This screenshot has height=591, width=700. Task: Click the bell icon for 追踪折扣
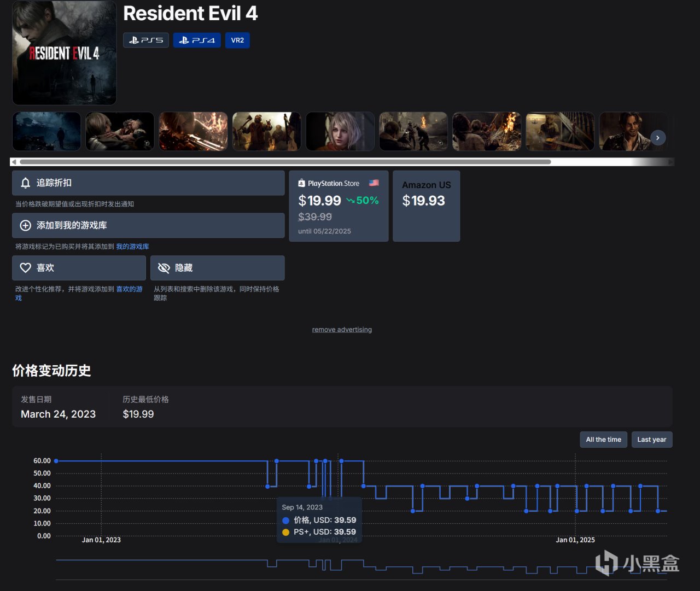pos(26,183)
